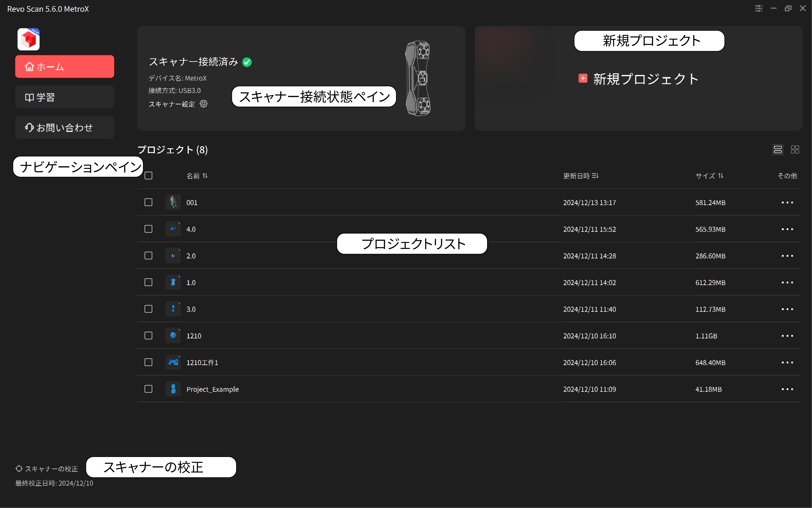Open more options for project 001

click(787, 203)
